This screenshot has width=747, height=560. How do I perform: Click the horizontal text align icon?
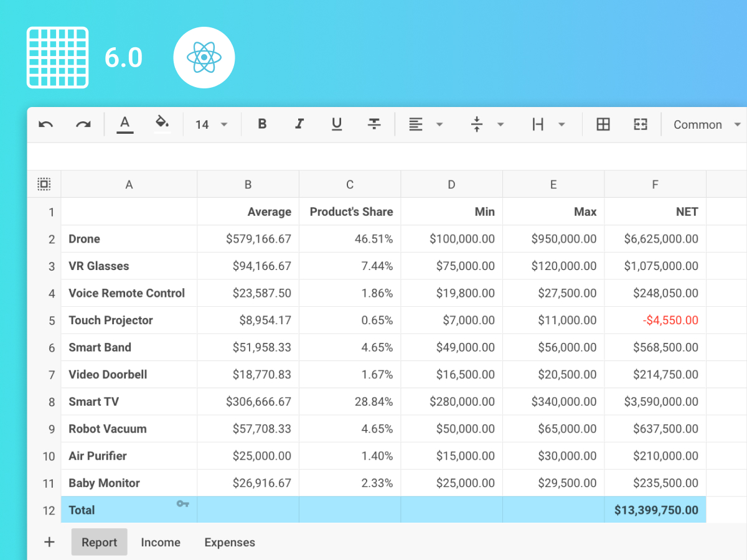[x=415, y=124]
